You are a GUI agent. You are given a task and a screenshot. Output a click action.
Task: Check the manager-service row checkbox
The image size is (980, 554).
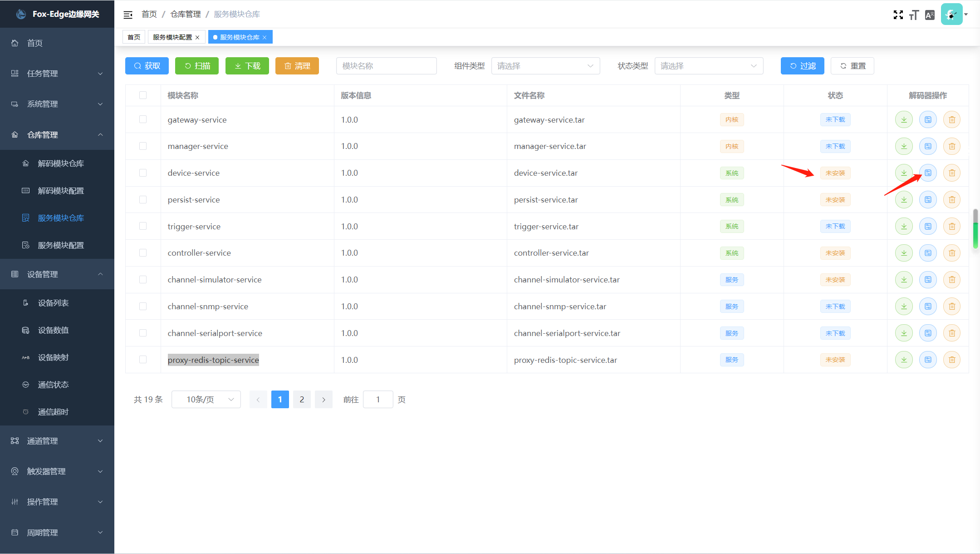click(x=143, y=146)
